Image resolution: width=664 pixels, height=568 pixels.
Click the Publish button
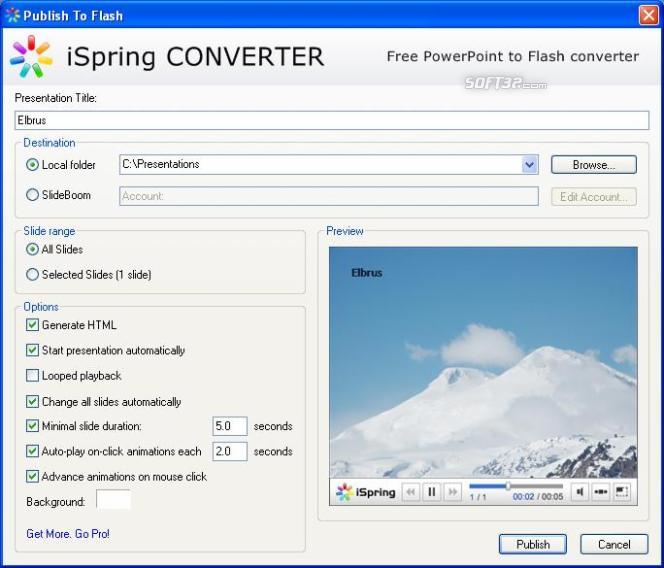(533, 544)
